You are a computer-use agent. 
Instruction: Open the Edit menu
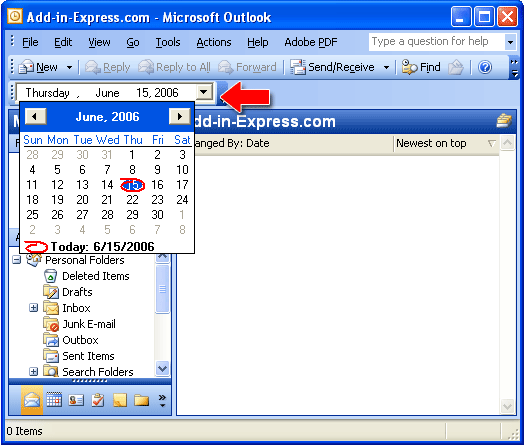pos(63,42)
